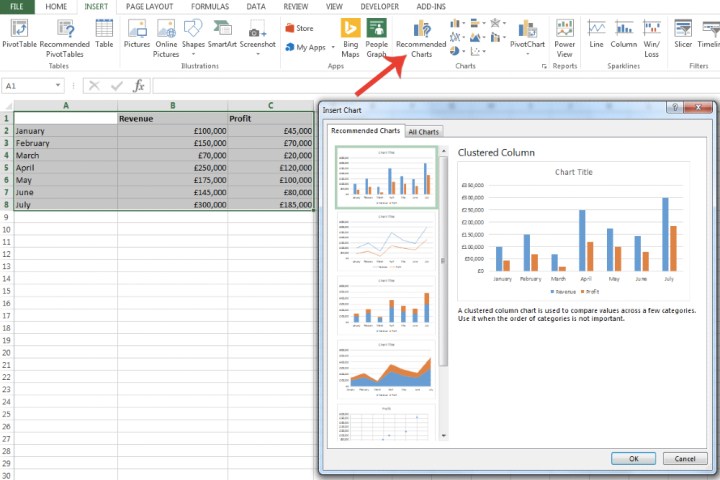This screenshot has height=480, width=720.
Task: Open the Power View report
Action: click(565, 32)
